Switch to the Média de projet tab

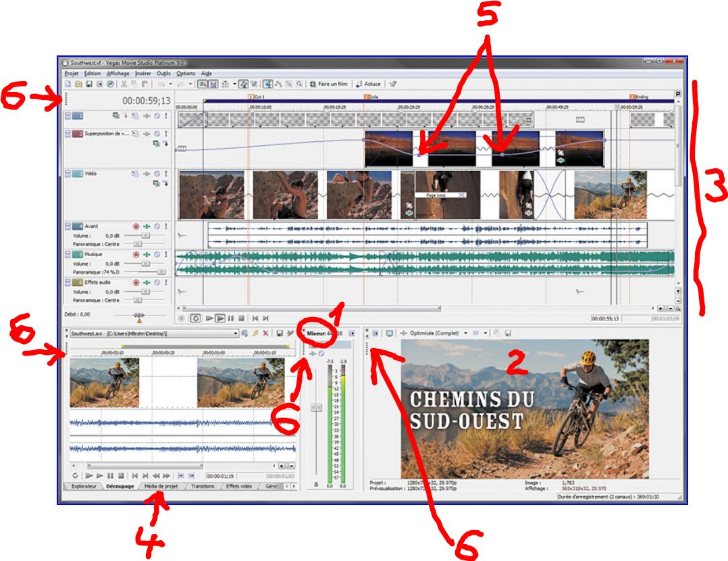(161, 486)
